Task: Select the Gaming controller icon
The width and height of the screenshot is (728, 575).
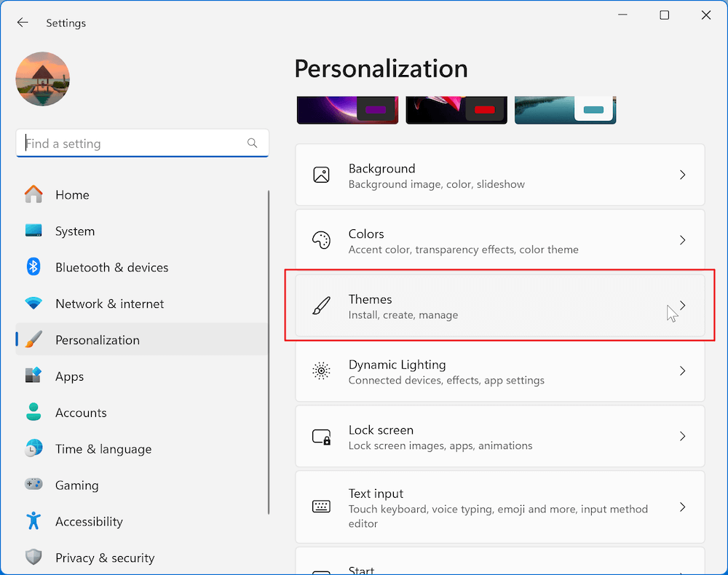Action: [33, 485]
